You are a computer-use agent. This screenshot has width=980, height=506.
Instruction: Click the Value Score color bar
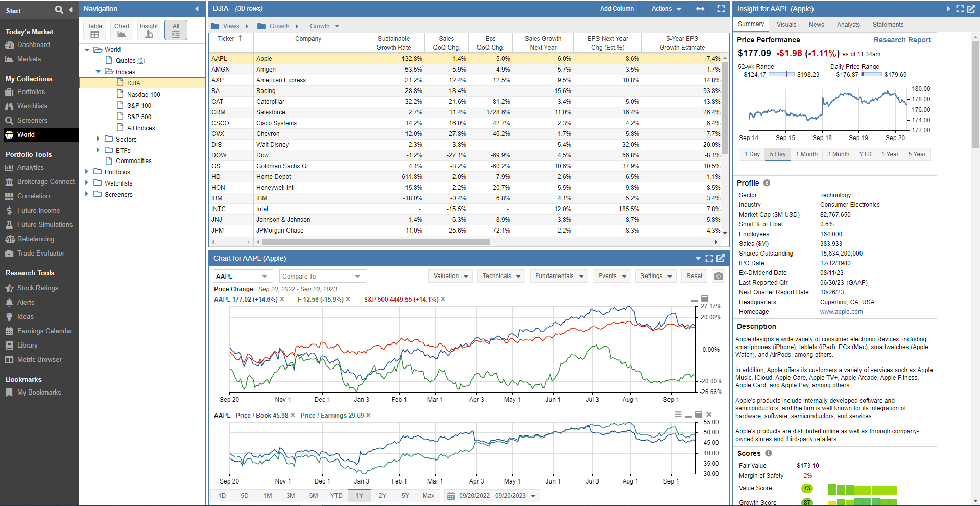click(863, 489)
